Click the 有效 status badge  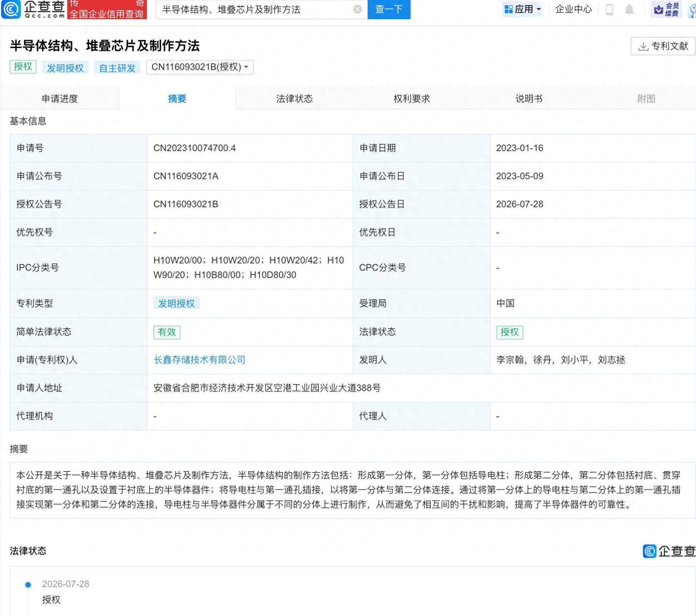[x=167, y=332]
